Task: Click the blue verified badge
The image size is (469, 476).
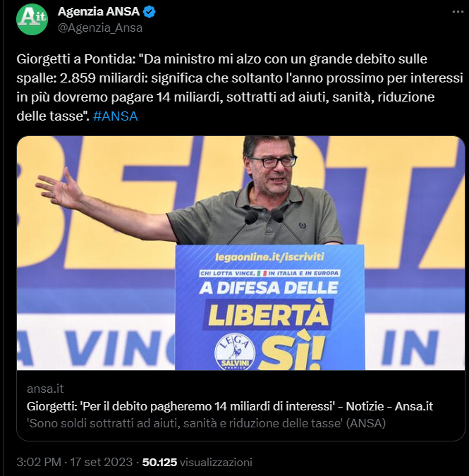Action: pos(149,12)
